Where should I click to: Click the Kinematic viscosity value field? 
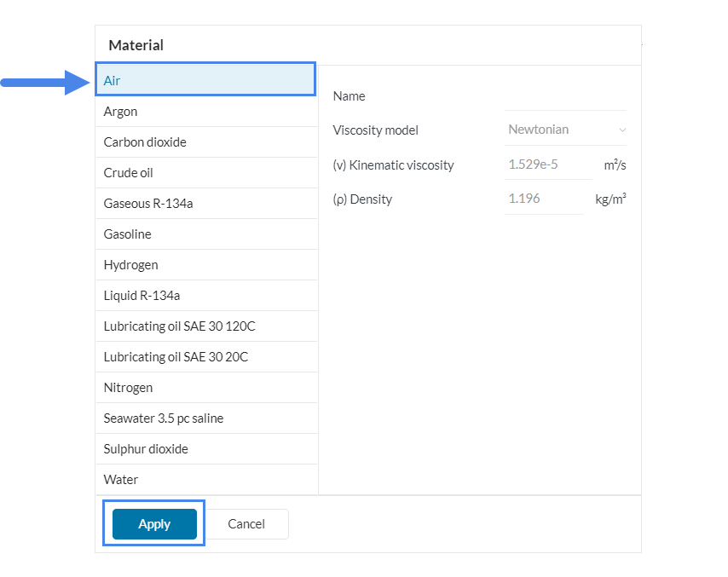click(x=546, y=164)
